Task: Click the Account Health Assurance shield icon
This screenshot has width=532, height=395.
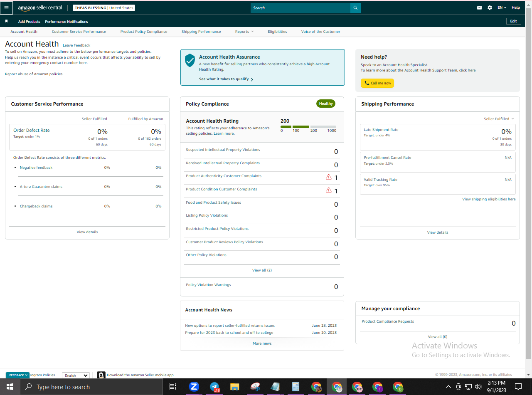Action: [x=190, y=60]
